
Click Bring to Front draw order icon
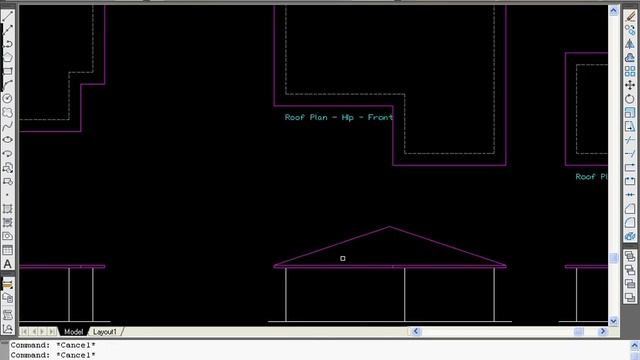tap(630, 256)
